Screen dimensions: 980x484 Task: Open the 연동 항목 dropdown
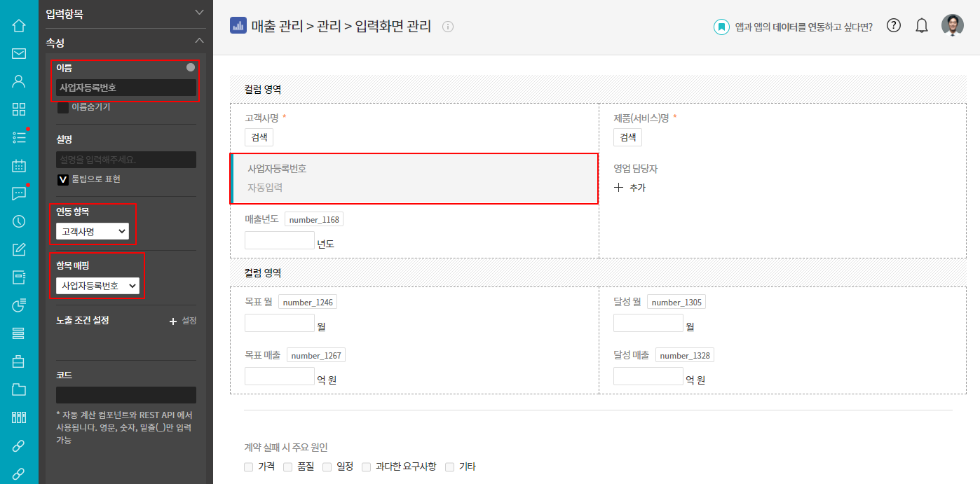[93, 231]
